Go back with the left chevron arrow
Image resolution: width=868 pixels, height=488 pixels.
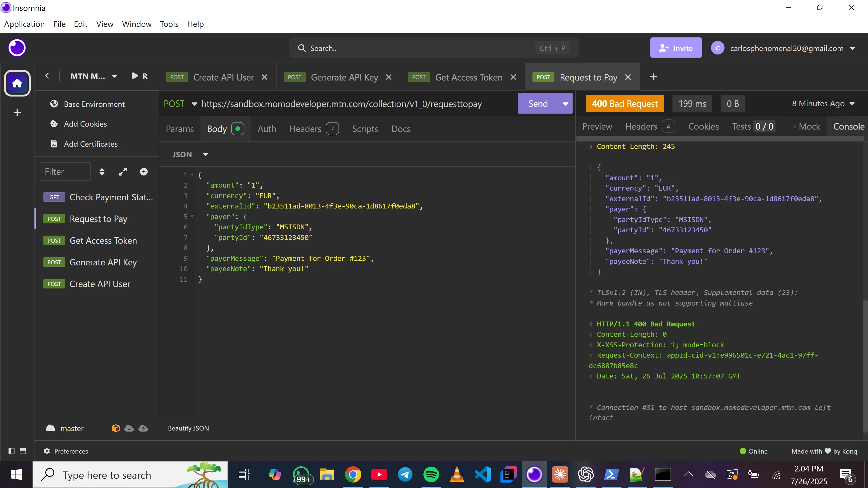pyautogui.click(x=47, y=76)
